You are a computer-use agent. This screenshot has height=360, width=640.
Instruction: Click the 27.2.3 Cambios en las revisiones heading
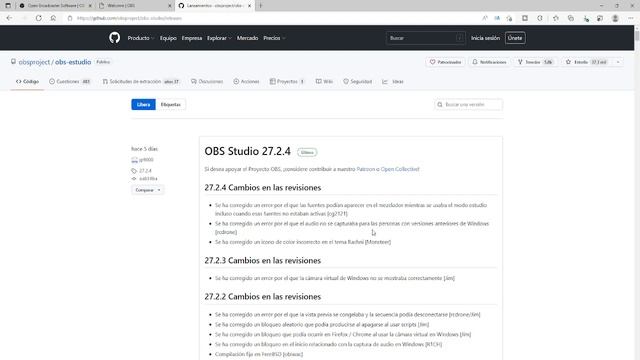(x=262, y=260)
